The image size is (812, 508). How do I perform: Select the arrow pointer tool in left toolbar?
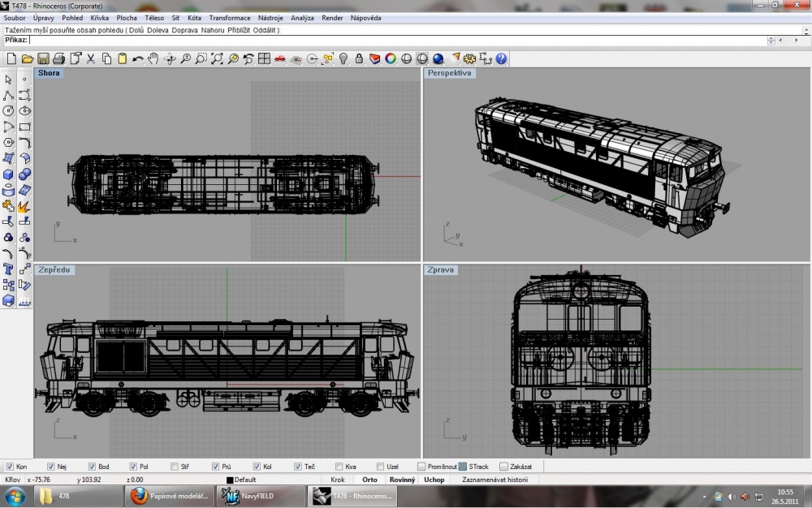8,80
